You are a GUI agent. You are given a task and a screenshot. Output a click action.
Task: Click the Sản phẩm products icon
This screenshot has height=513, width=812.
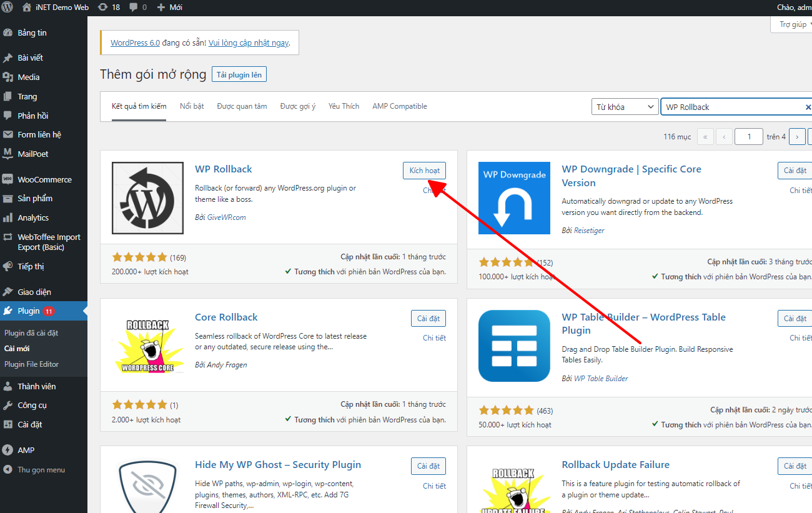8,198
